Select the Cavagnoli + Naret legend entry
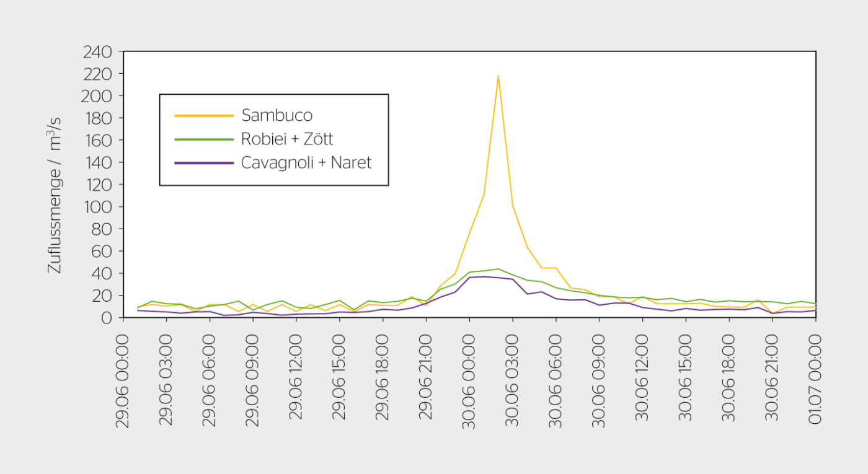The width and height of the screenshot is (868, 474). tap(306, 163)
